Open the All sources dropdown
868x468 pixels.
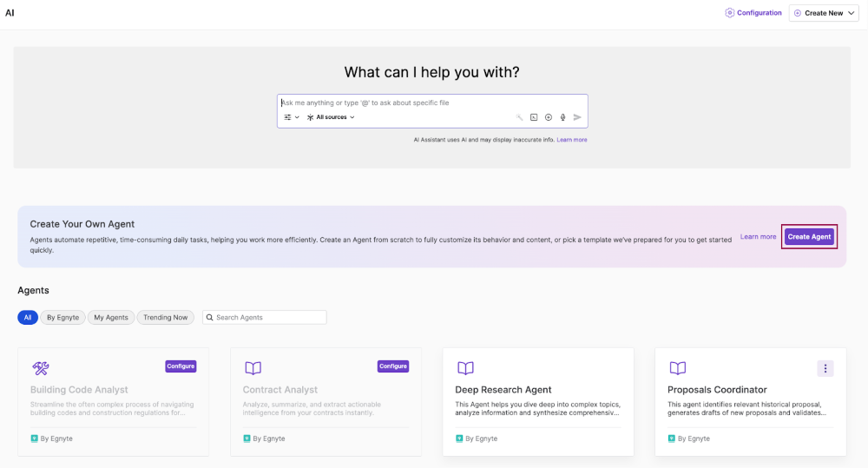331,117
